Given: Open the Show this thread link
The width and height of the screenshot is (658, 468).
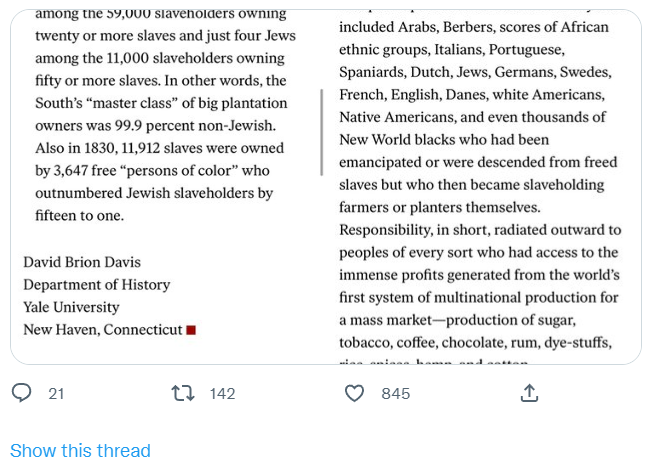Looking at the screenshot, I should pyautogui.click(x=80, y=451).
